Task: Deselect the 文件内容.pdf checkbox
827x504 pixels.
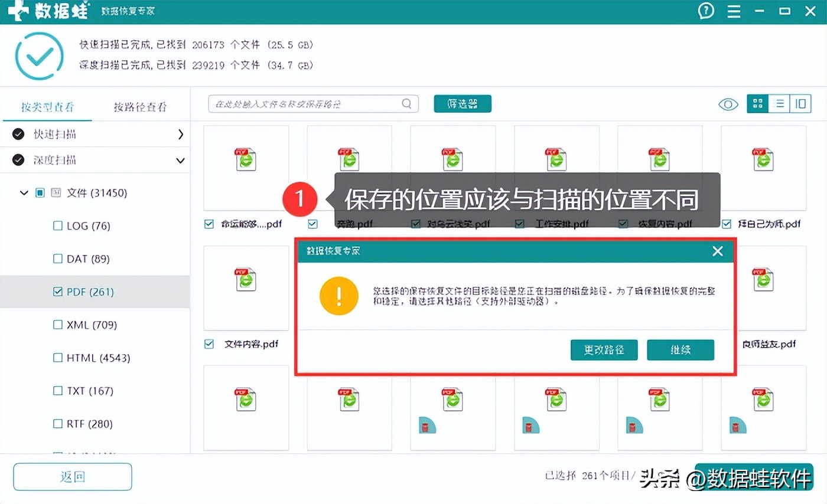Action: point(209,343)
